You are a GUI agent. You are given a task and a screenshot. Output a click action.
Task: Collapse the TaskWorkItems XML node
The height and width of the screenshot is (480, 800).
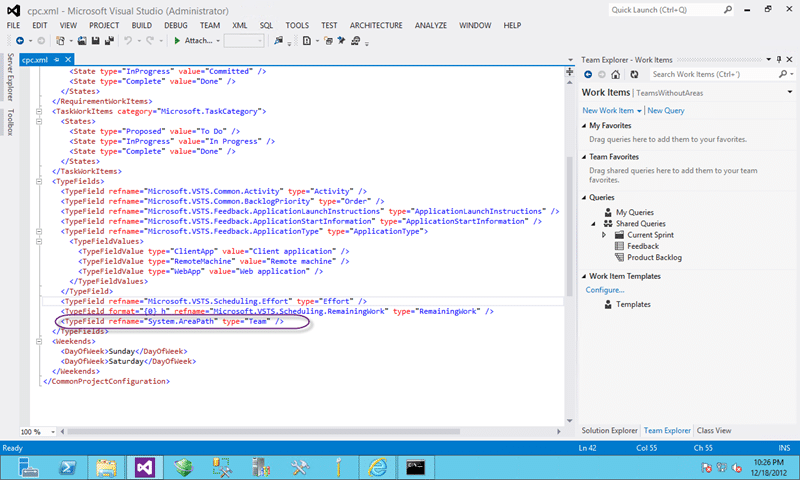pyautogui.click(x=39, y=111)
